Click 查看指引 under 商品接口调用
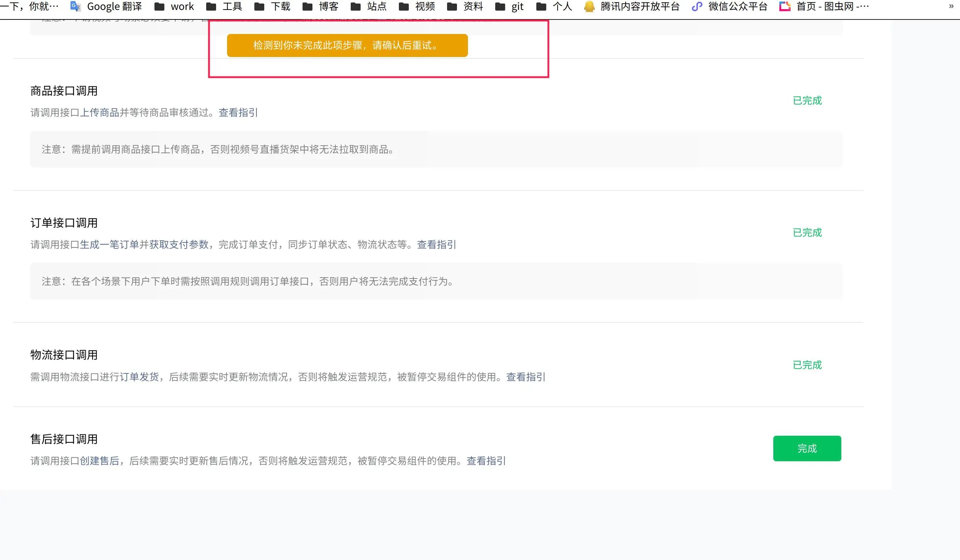960x560 pixels. [x=238, y=113]
